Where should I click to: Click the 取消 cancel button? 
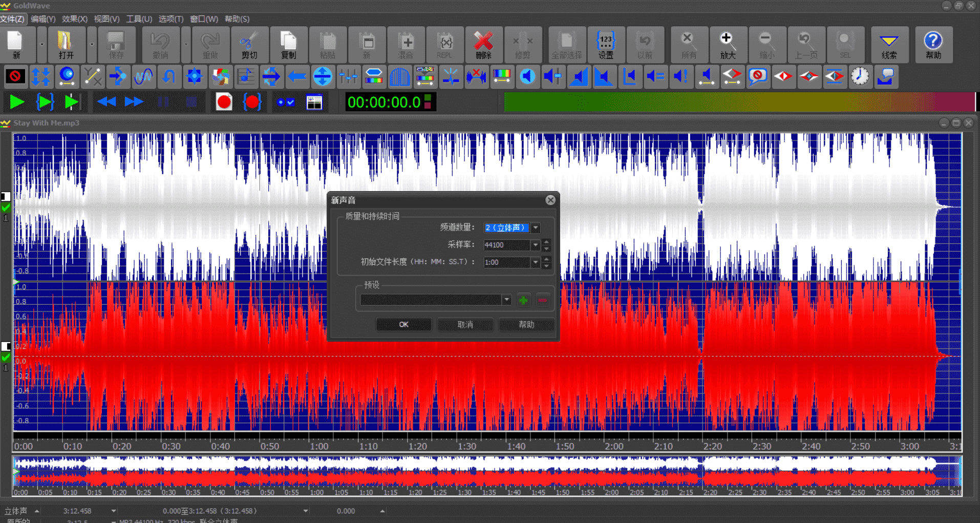[x=465, y=325]
